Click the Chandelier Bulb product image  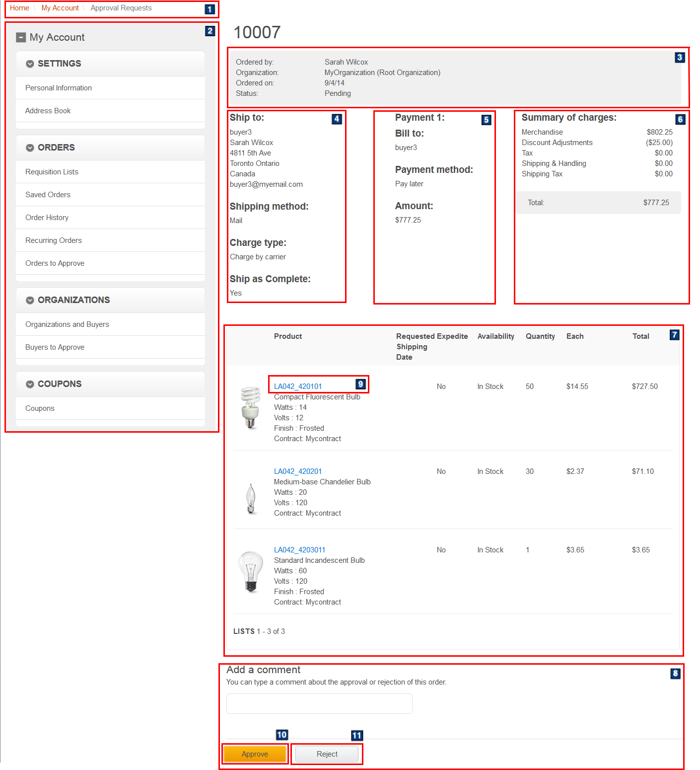tap(251, 499)
